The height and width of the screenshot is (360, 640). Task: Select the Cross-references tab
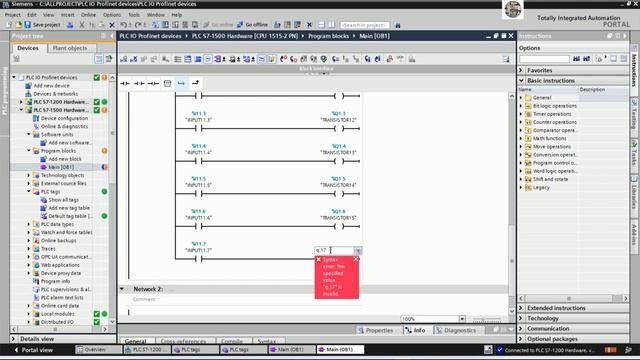(183, 341)
